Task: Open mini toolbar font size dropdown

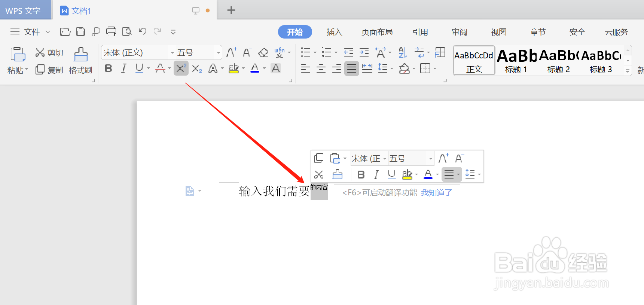Action: (431, 159)
